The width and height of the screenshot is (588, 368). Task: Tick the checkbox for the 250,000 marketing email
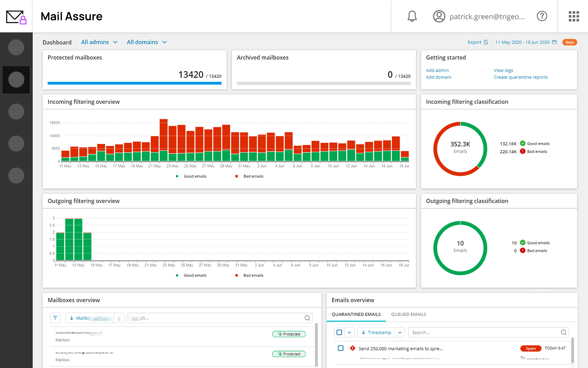pos(341,348)
